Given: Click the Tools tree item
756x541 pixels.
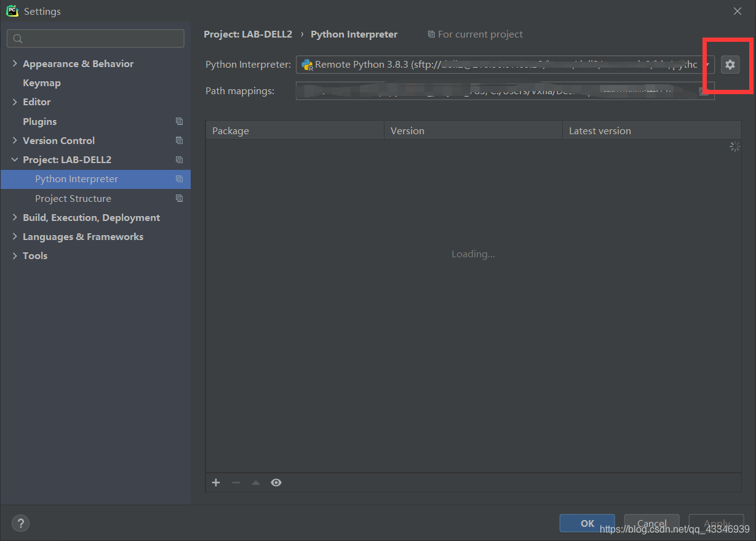Looking at the screenshot, I should coord(35,255).
